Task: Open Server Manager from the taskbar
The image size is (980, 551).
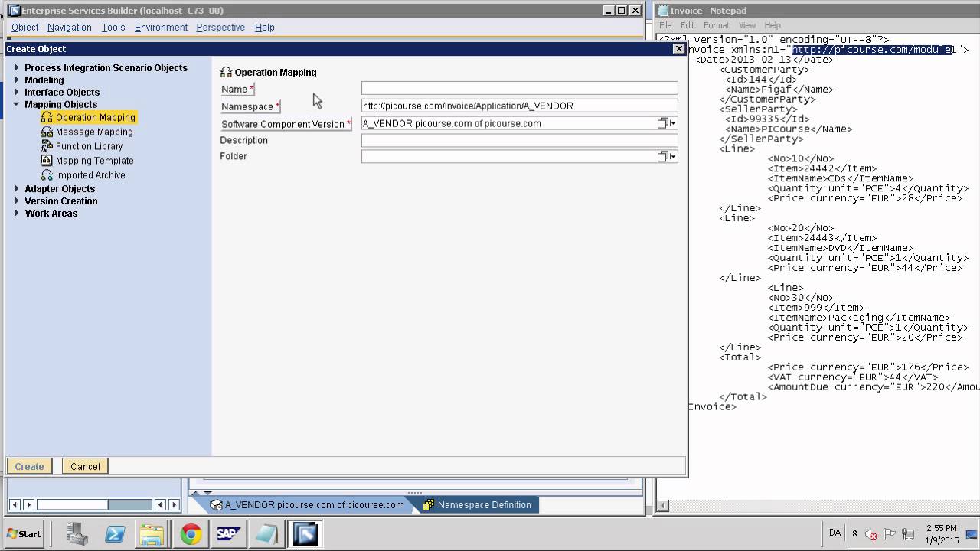Action: tap(77, 534)
